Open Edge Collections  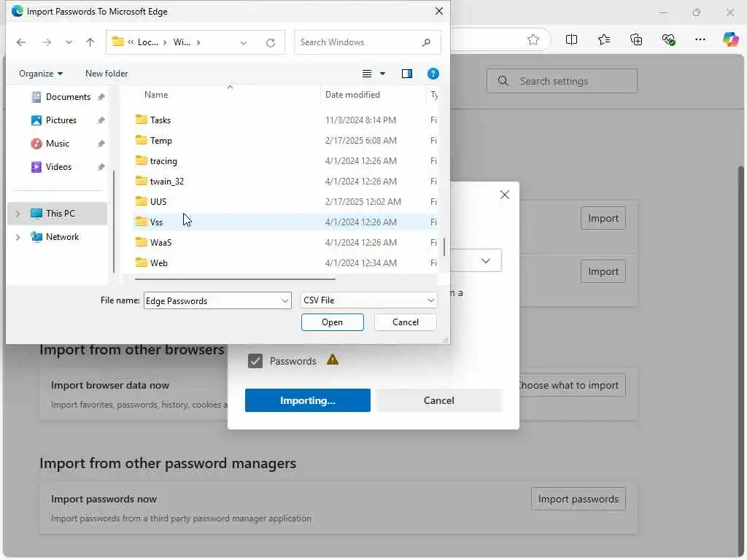pyautogui.click(x=636, y=39)
